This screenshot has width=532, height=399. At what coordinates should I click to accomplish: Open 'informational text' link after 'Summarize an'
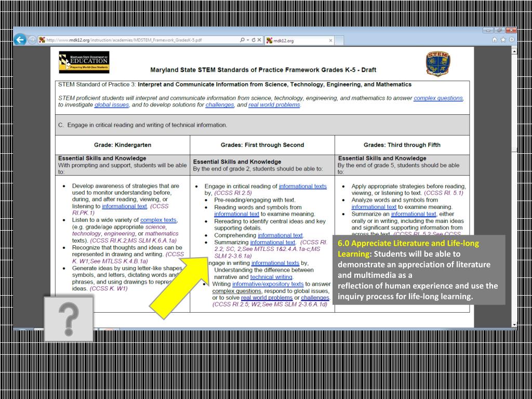[x=413, y=214]
